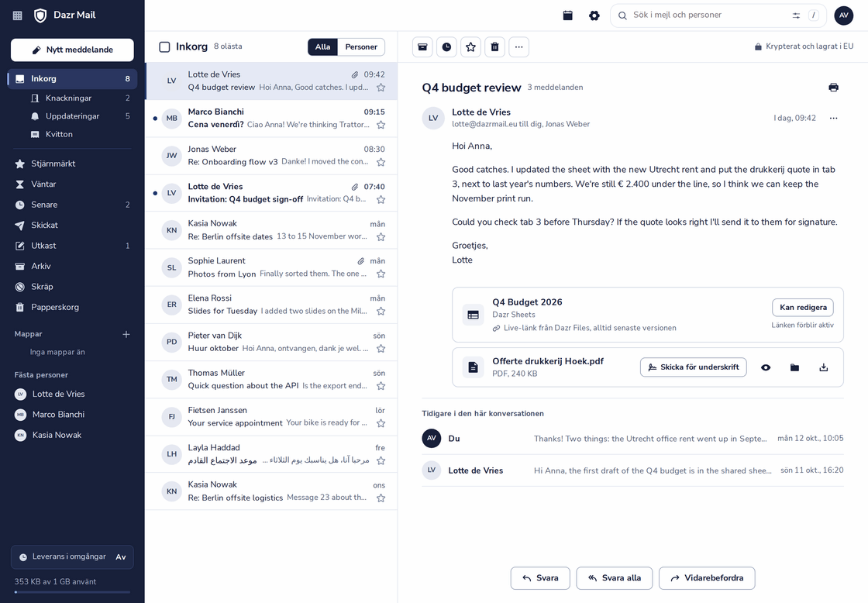
Task: Click Dazr Mail shield logo
Action: click(x=40, y=16)
